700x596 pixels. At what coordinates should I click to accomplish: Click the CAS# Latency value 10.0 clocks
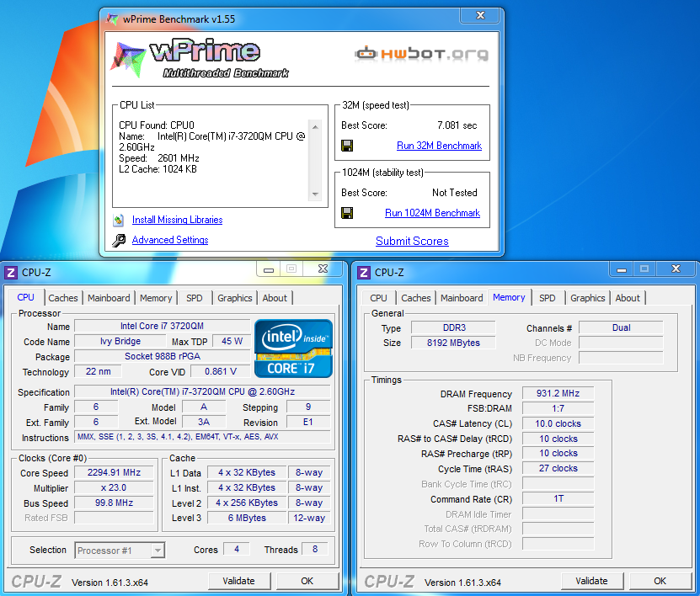[558, 423]
